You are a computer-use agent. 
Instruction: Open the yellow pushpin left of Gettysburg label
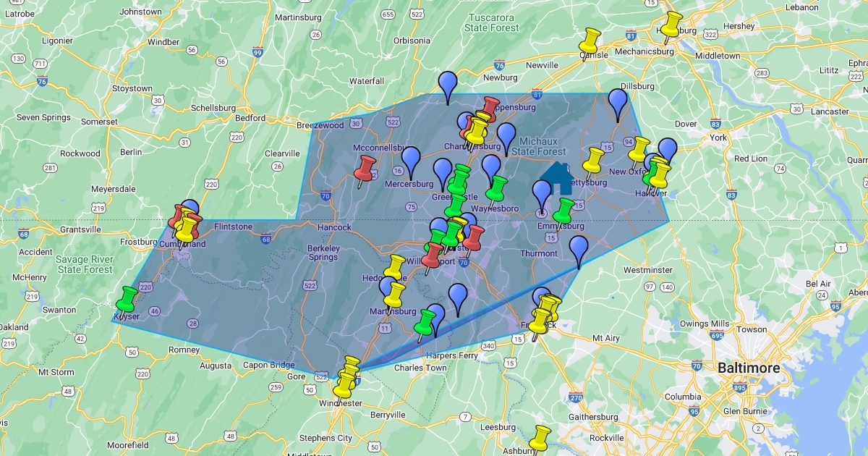coord(594,160)
